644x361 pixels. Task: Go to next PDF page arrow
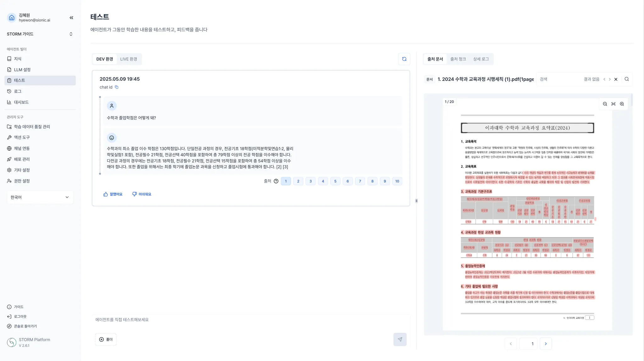tap(546, 344)
